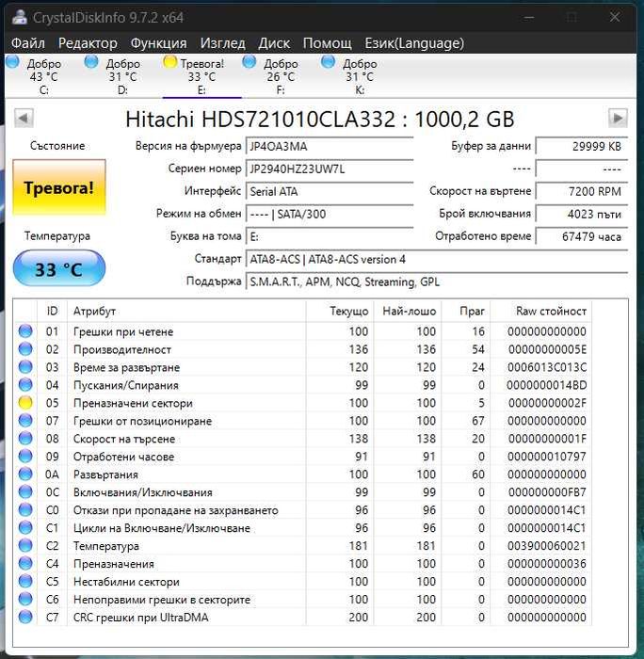Click the yellow Тревога! health status button
The height and width of the screenshot is (659, 644).
click(59, 187)
